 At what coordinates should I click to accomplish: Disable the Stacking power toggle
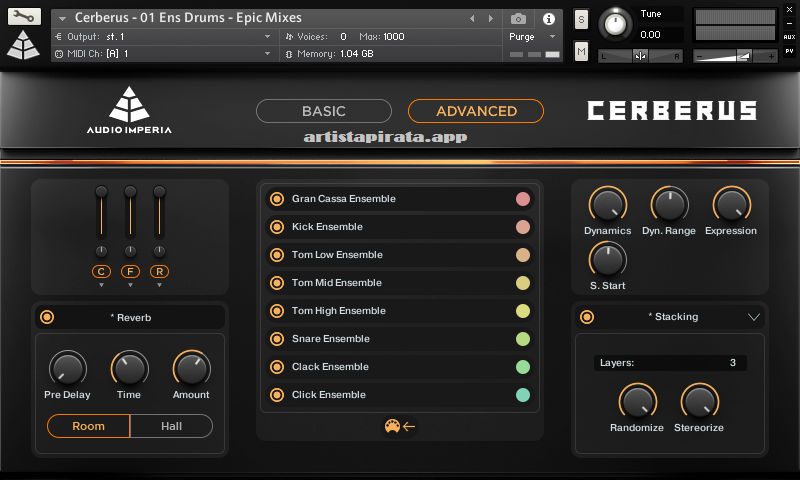coord(587,317)
